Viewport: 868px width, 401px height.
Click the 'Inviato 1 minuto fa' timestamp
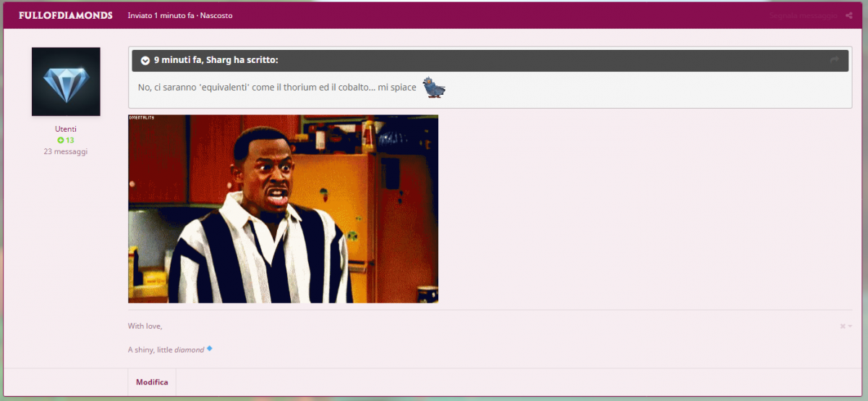click(x=161, y=15)
